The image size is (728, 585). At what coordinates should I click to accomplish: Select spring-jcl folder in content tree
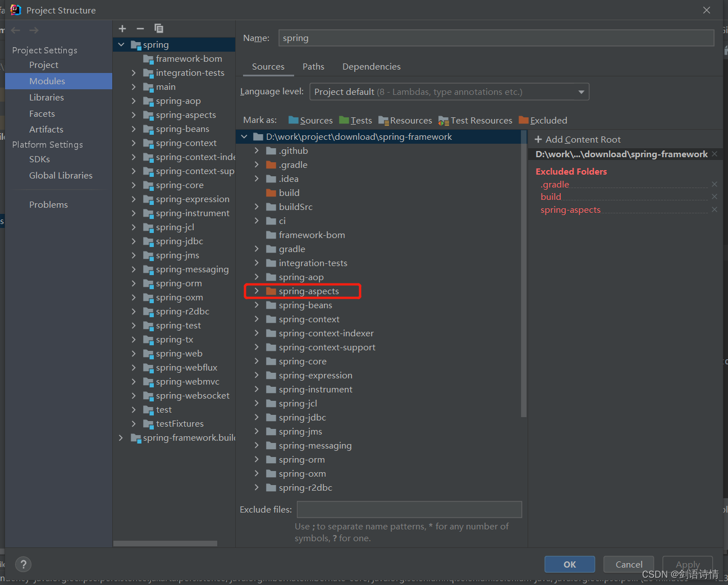[x=297, y=404]
